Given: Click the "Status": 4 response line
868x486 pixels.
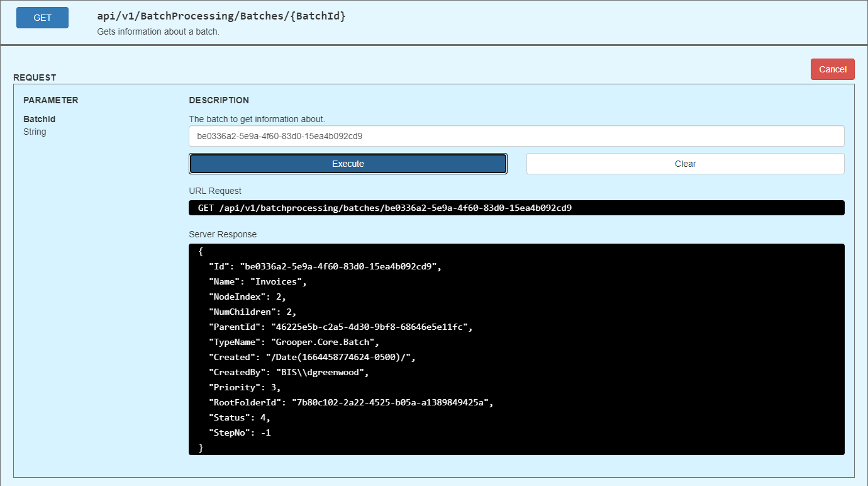Looking at the screenshot, I should tap(239, 417).
